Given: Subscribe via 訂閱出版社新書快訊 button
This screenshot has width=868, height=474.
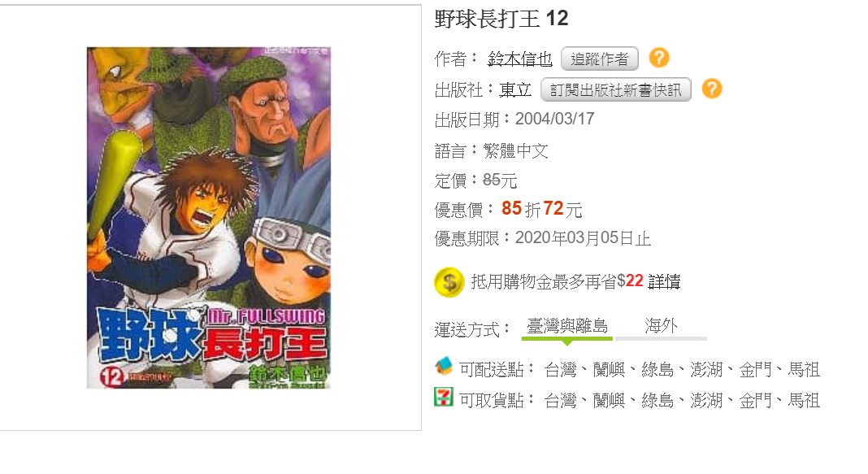Looking at the screenshot, I should [615, 89].
